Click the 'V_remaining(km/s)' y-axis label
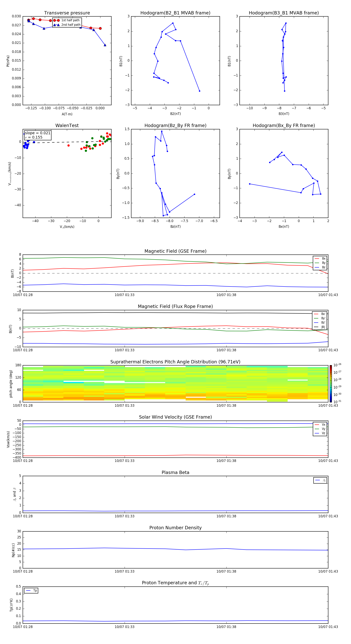351x644 pixels. point(10,173)
